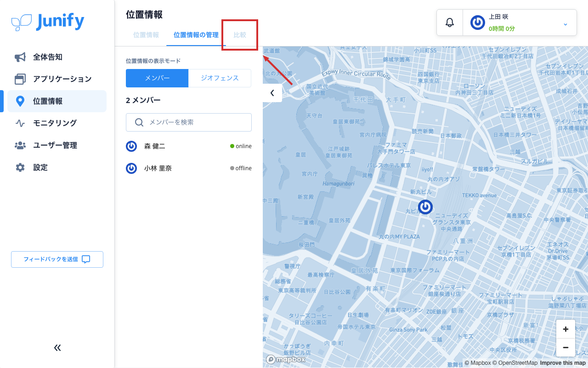
Task: Zoom out on the map
Action: (565, 347)
